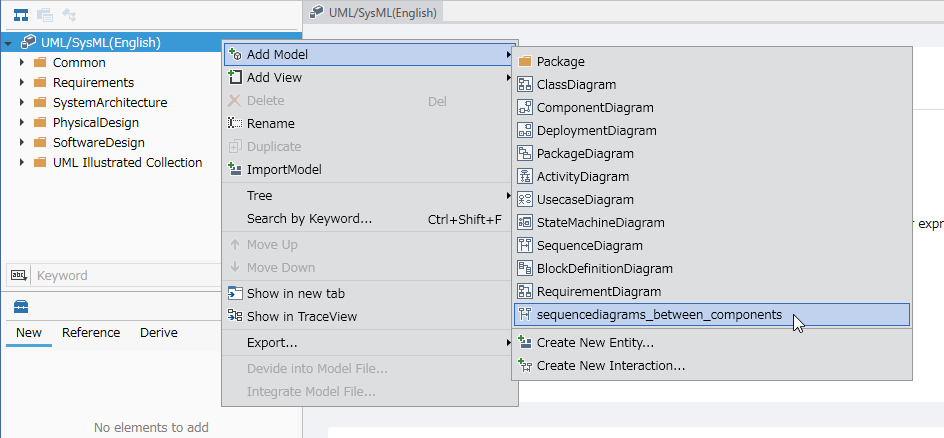Click the blue toolbox icon above the New tab

21,307
